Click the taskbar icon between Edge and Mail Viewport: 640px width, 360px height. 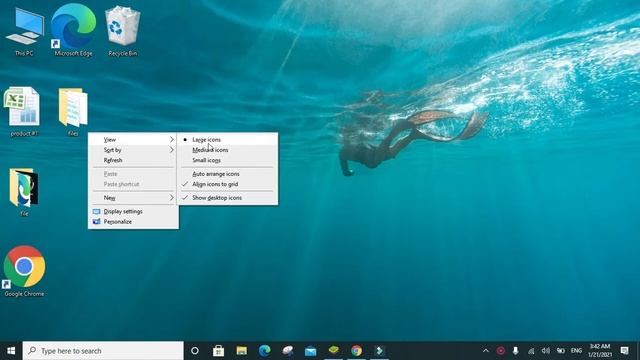click(x=288, y=351)
